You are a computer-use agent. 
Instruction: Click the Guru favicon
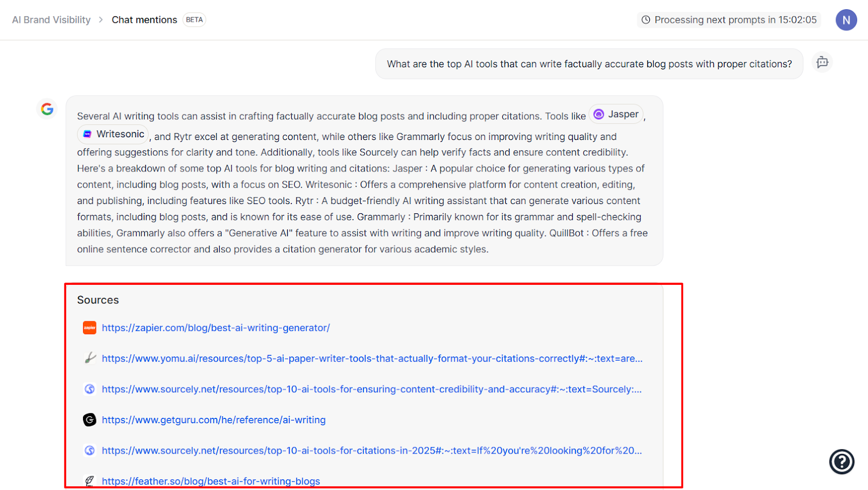[90, 419]
